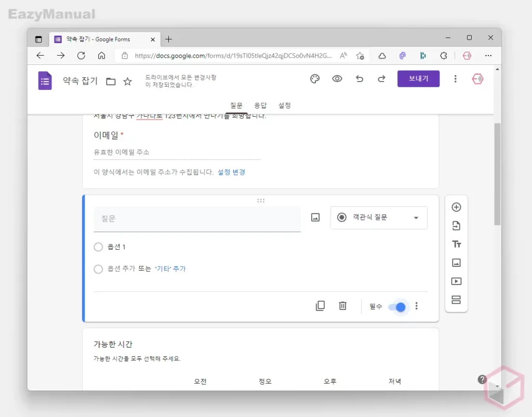Select the 옵션 1 radio button
Screen dimensions: 532x417
(x=98, y=247)
